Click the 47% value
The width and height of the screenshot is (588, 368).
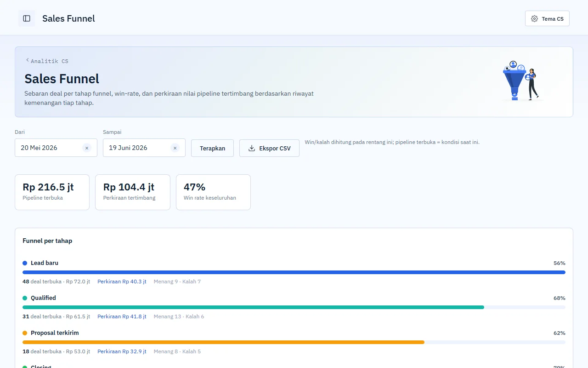[x=194, y=187]
